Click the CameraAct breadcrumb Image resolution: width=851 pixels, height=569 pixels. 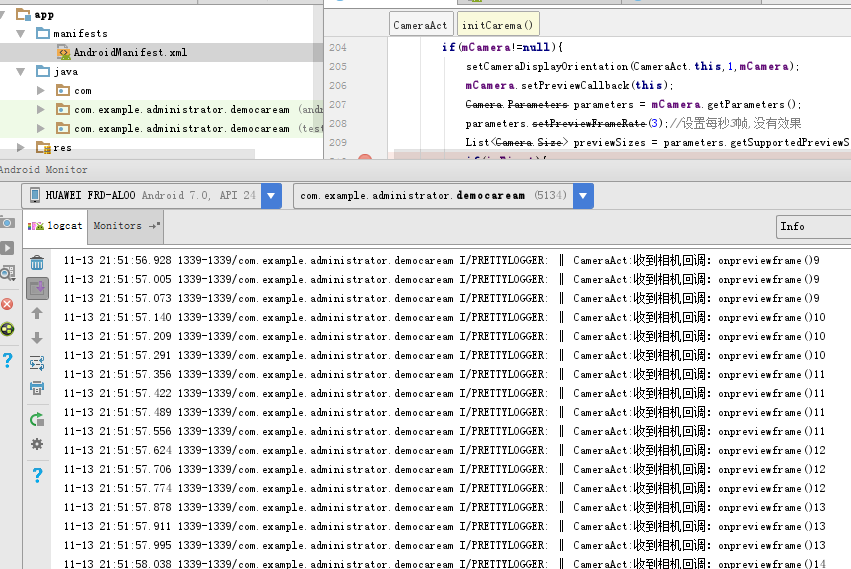pyautogui.click(x=420, y=25)
